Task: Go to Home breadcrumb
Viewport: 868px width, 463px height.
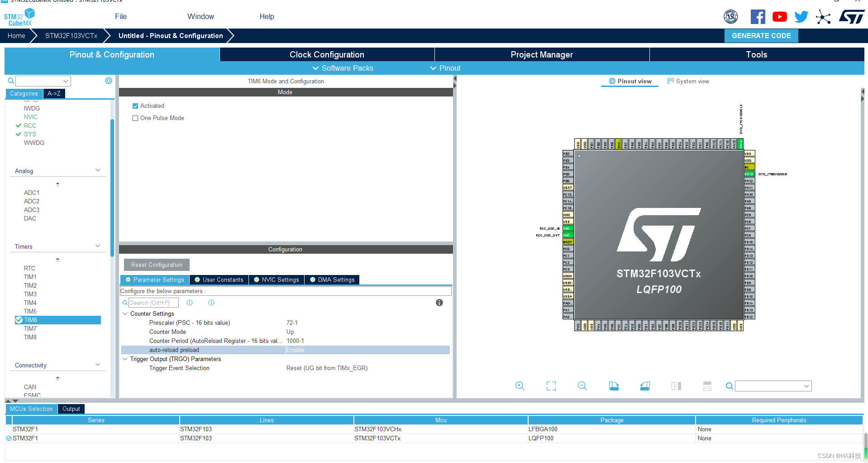Action: point(16,36)
